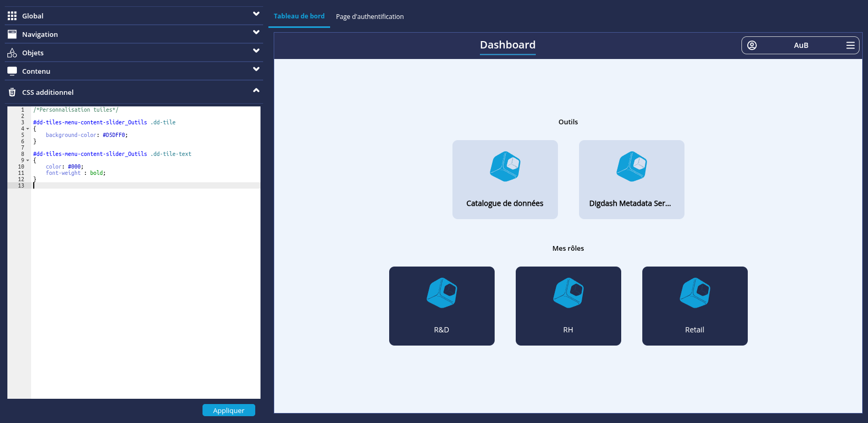Click the Navigation window icon
The image size is (868, 423).
[12, 34]
